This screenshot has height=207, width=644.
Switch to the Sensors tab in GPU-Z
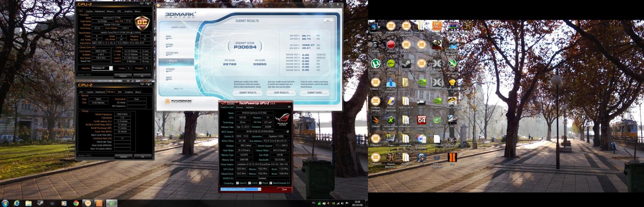239,107
